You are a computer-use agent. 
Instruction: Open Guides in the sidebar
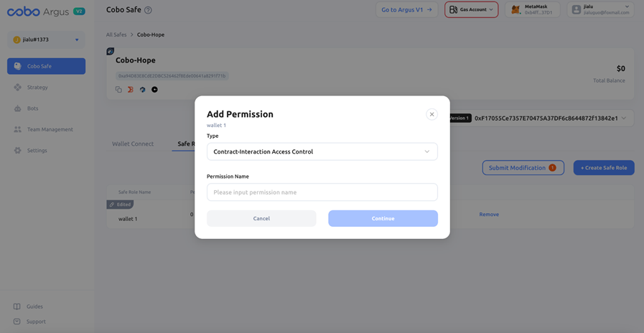coord(34,306)
